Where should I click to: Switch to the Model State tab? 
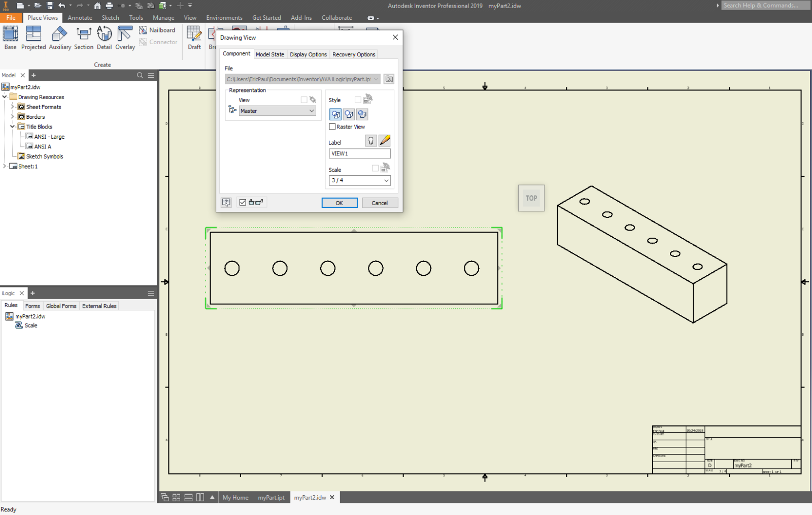[x=270, y=54]
